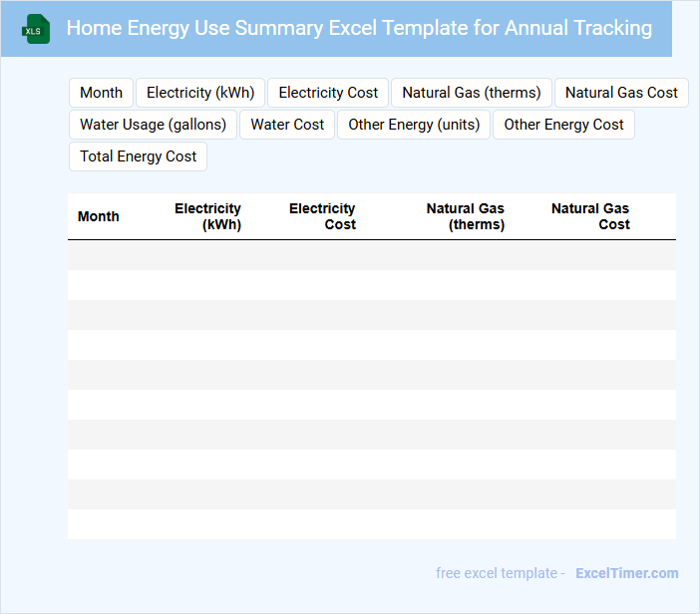Click the Electricity (kWh) column header
Screen dimensions: 700x614
(x=207, y=216)
